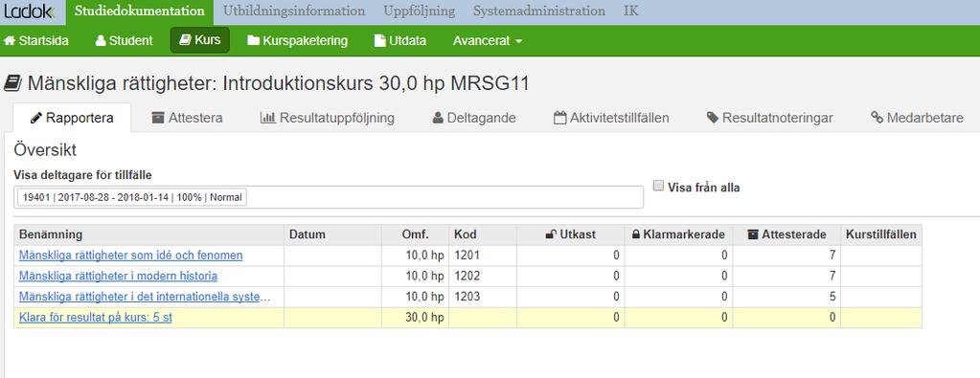
Task: Open the Studiedokumentation top tab
Action: pyautogui.click(x=139, y=11)
